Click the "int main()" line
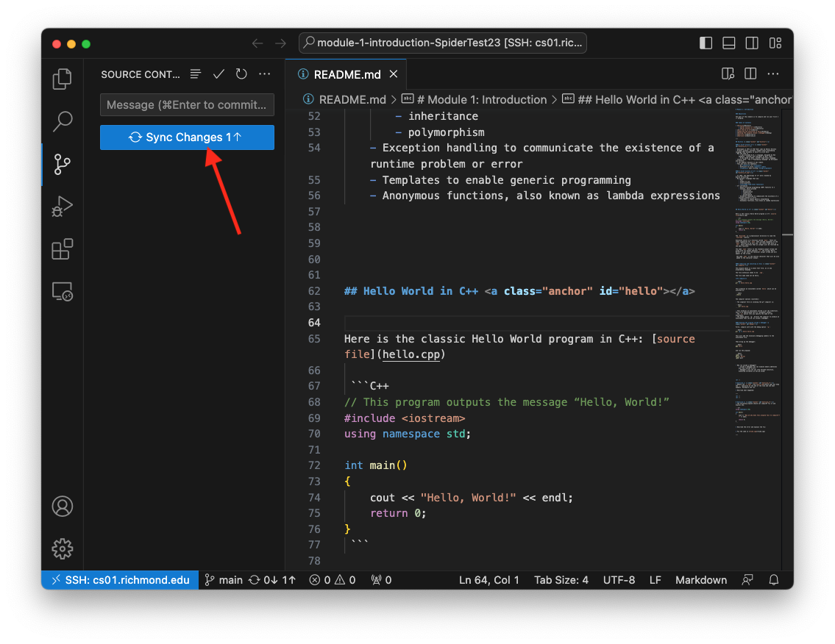This screenshot has width=835, height=644. coord(376,465)
